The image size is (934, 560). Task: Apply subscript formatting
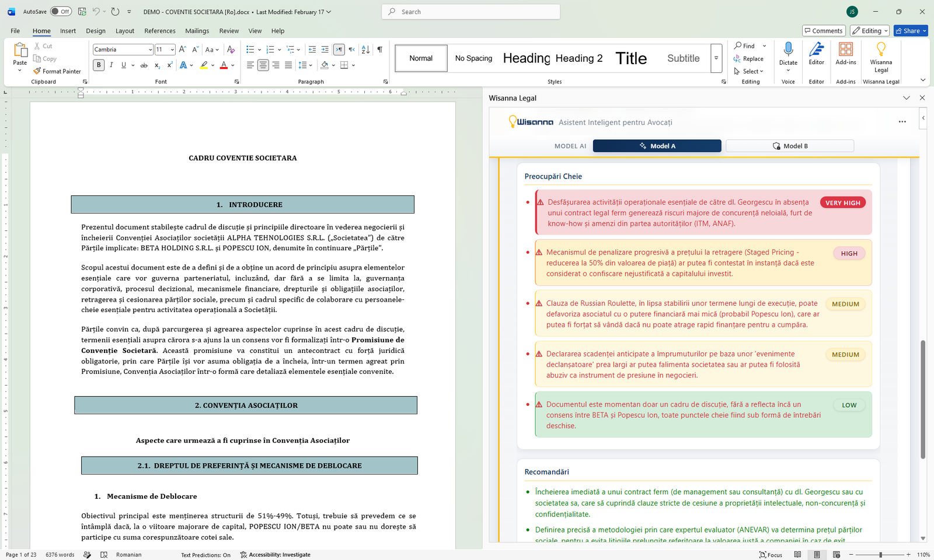tap(157, 65)
